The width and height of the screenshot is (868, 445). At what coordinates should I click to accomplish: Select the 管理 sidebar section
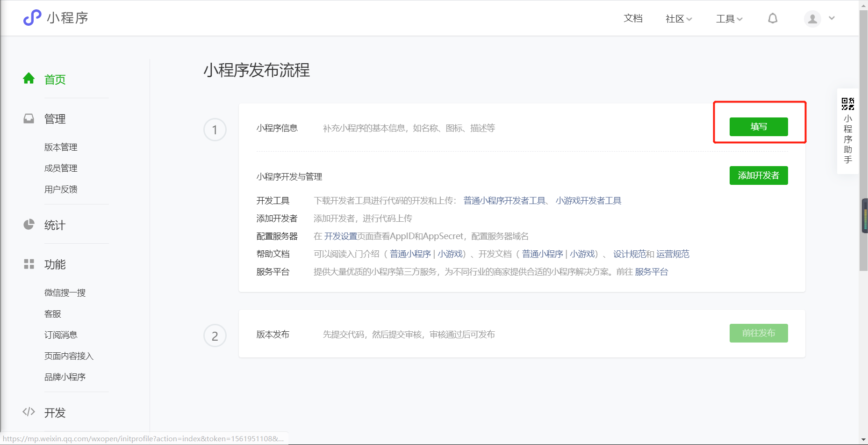click(55, 119)
